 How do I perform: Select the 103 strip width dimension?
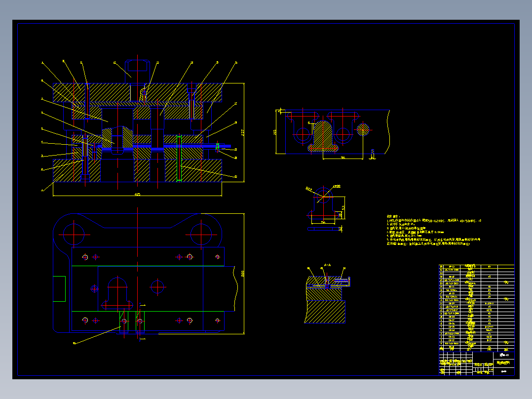pos(274,132)
